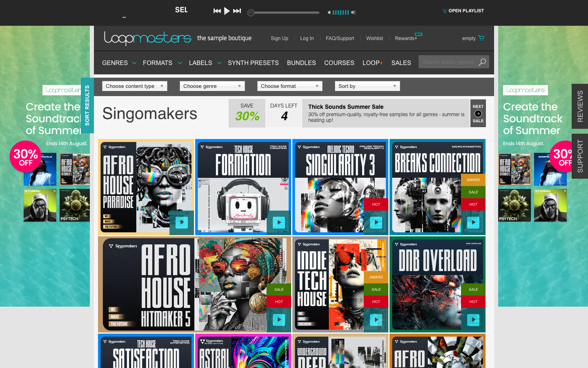Skip to the previous track
Screen dimensions: 588x368
(217, 11)
